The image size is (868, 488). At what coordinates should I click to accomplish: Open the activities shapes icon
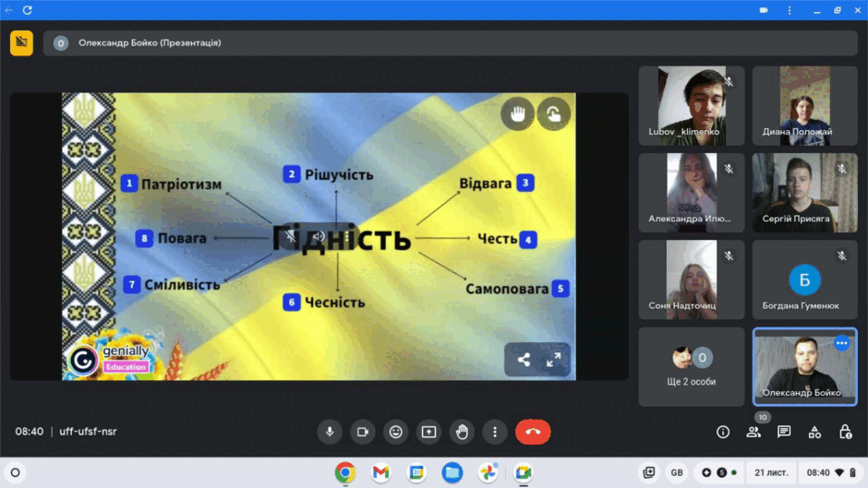[x=814, y=432]
